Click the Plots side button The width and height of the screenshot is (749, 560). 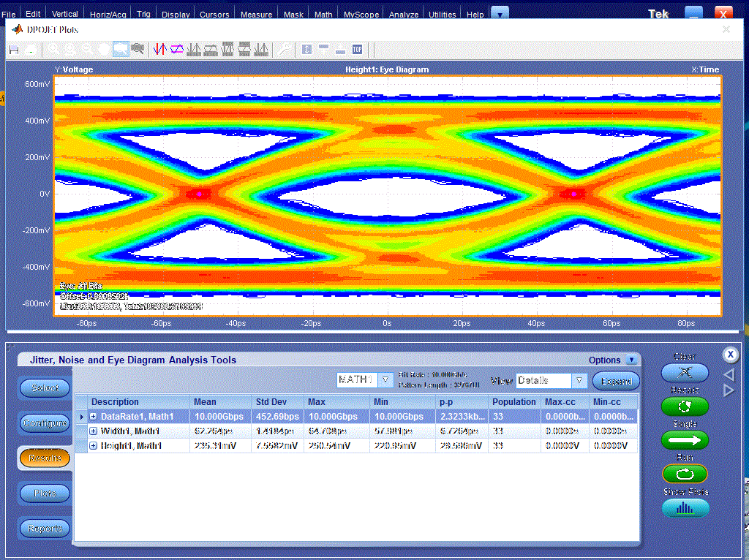click(45, 493)
